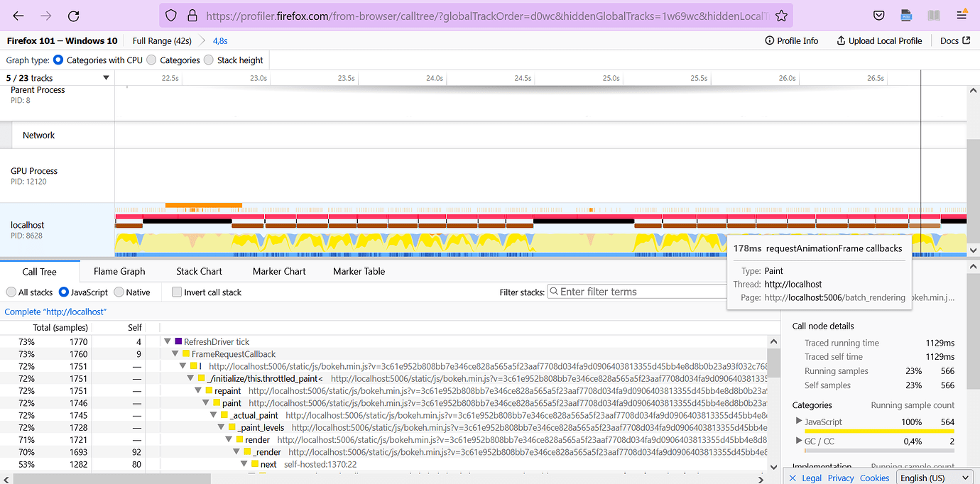Open the tracking protection shield icon

point(170,16)
